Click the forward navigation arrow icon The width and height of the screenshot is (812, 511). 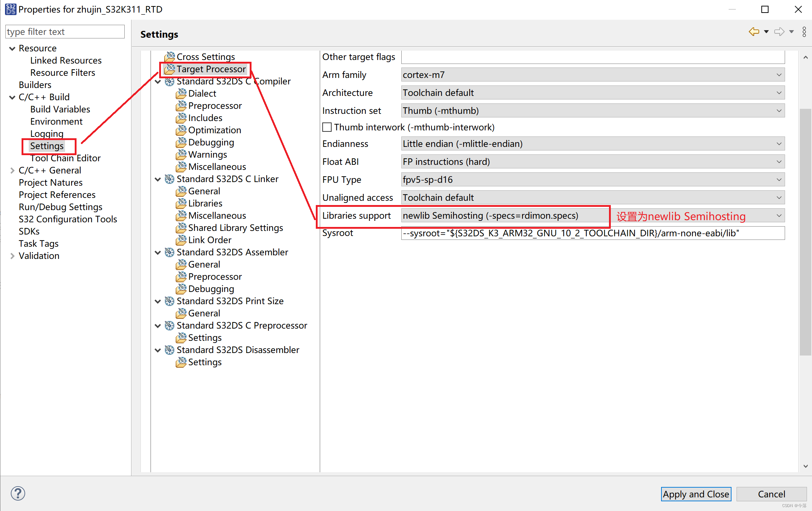(x=779, y=32)
